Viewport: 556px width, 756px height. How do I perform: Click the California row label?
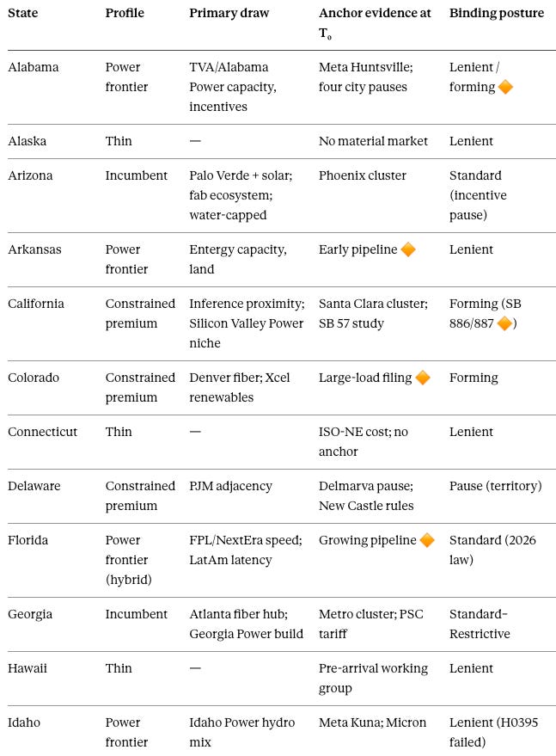coord(35,304)
